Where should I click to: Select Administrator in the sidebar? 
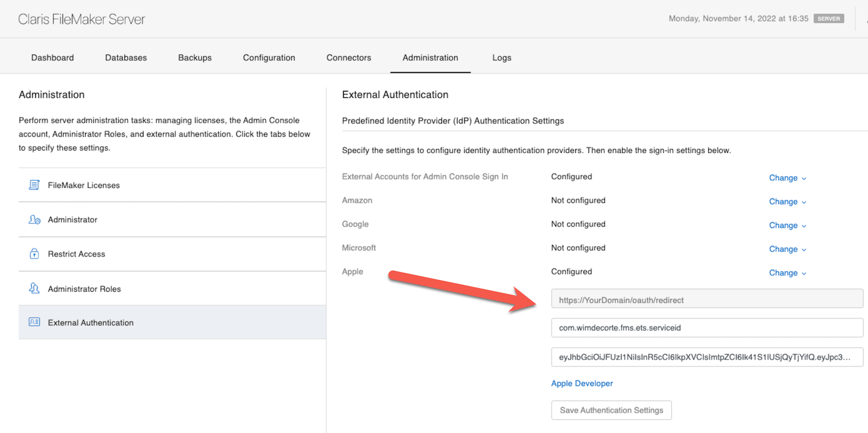point(172,219)
